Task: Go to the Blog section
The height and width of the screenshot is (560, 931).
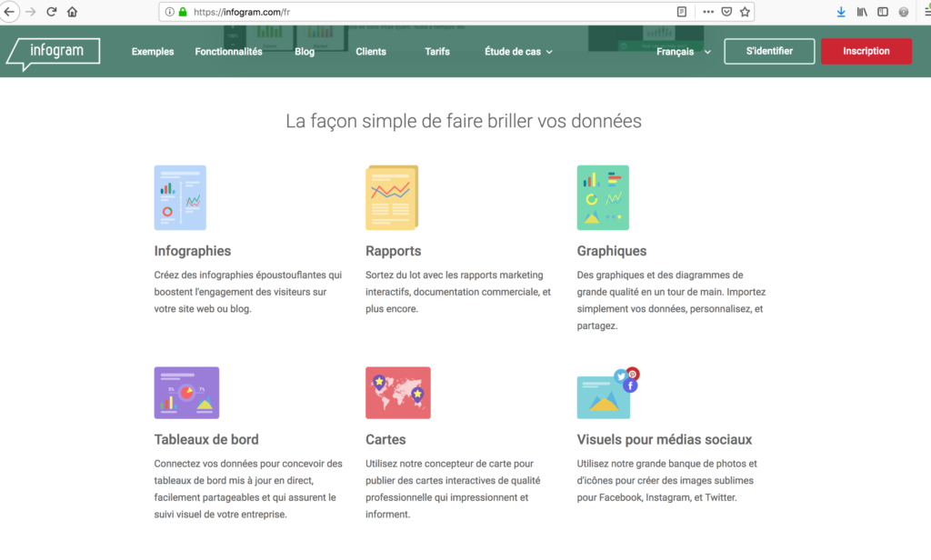Action: pyautogui.click(x=304, y=52)
